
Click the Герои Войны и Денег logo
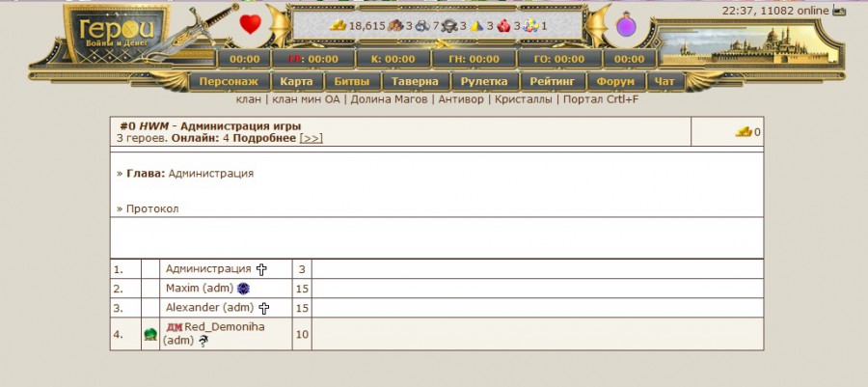pos(117,33)
